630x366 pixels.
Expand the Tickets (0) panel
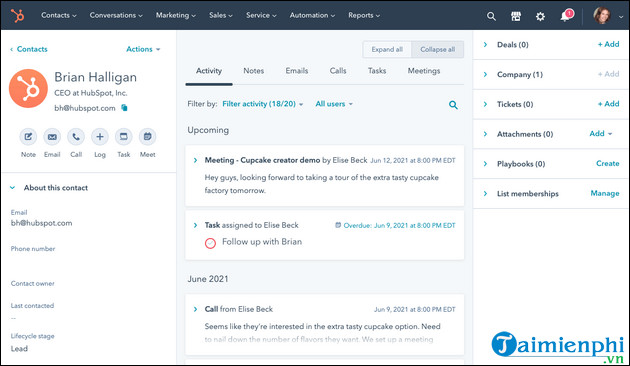click(x=485, y=104)
